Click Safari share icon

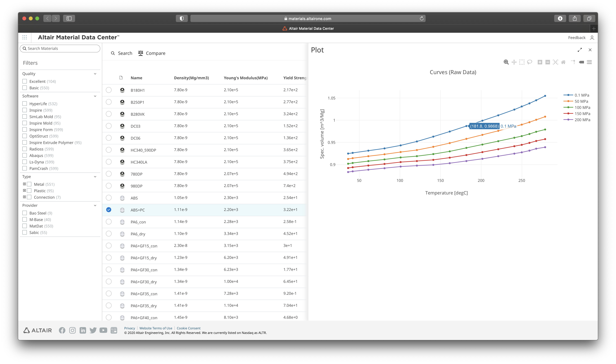coord(575,18)
